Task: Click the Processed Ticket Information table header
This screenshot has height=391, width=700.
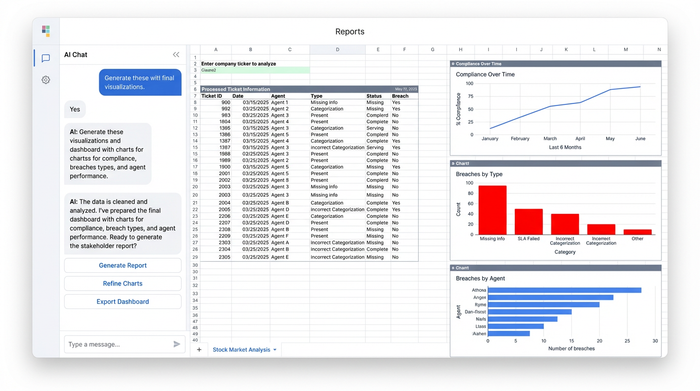Action: (x=309, y=89)
